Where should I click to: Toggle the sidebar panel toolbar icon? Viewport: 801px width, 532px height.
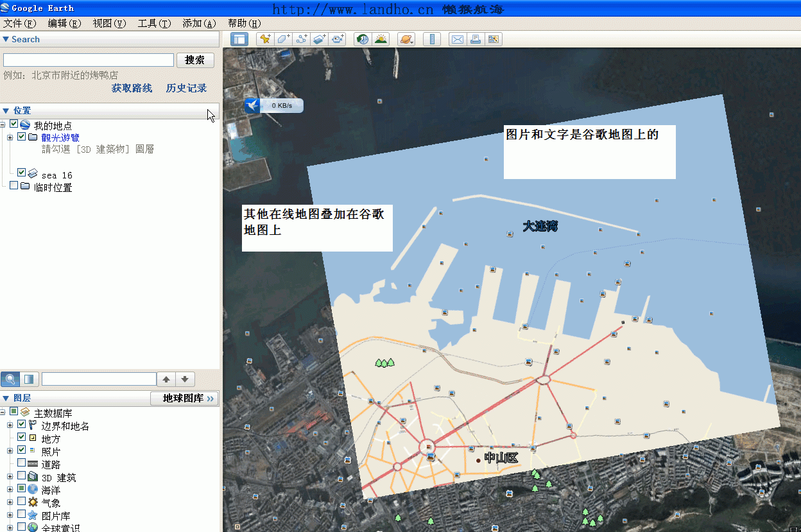239,39
